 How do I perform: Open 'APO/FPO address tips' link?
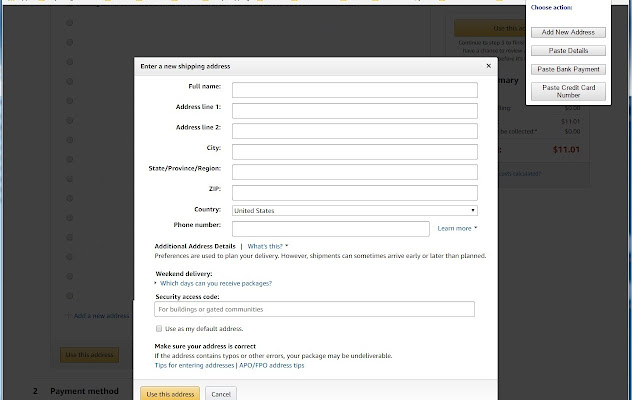[271, 365]
